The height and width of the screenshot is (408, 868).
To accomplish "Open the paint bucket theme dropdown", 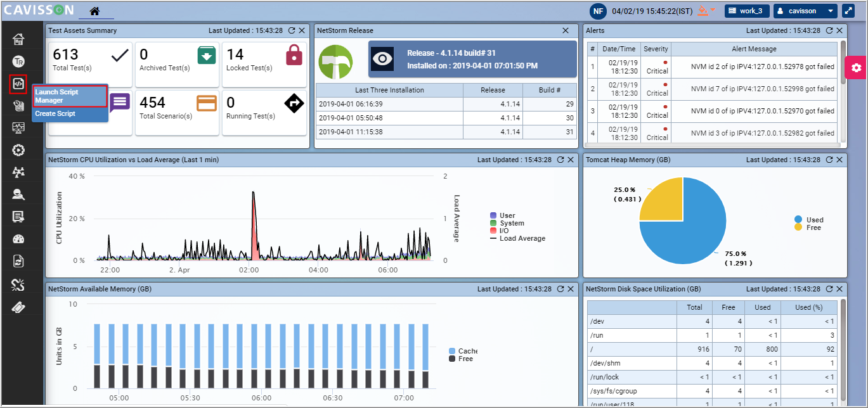I will 706,11.
